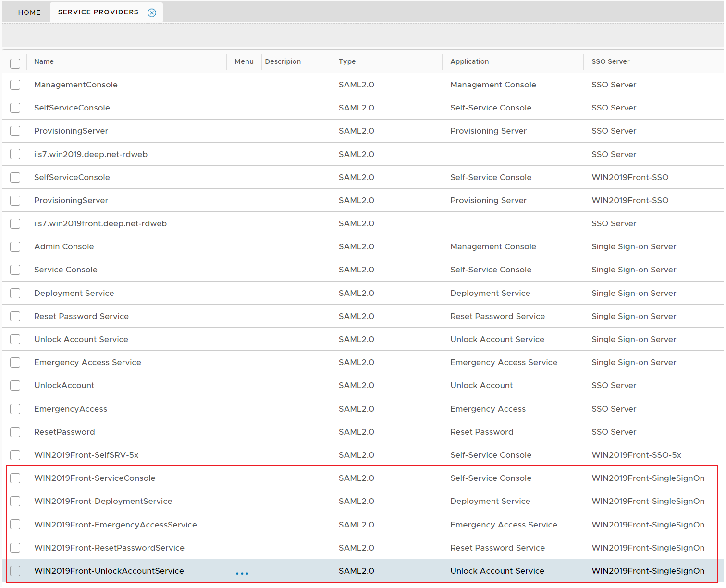Image resolution: width=726 pixels, height=588 pixels.
Task: Tick the checkbox for Admin Console
Action: 15,247
